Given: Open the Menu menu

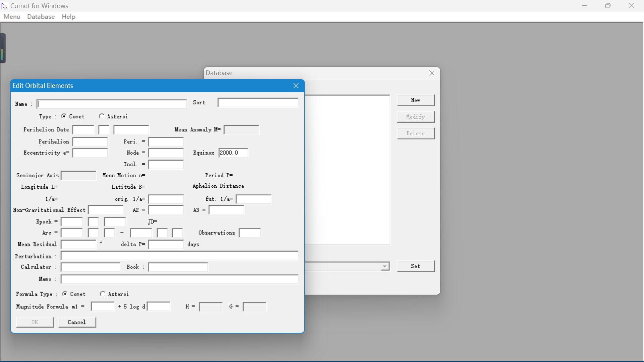Looking at the screenshot, I should [12, 17].
